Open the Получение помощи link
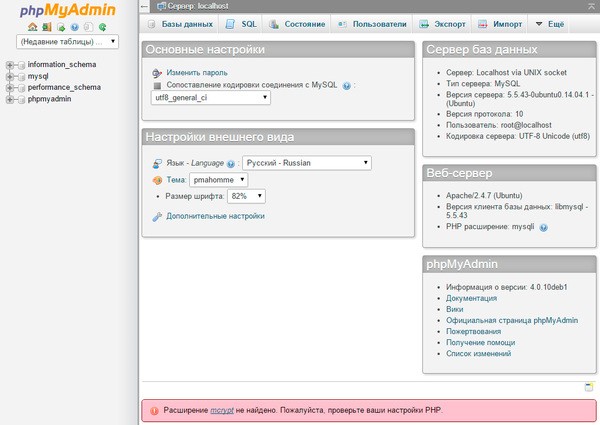 coord(481,343)
